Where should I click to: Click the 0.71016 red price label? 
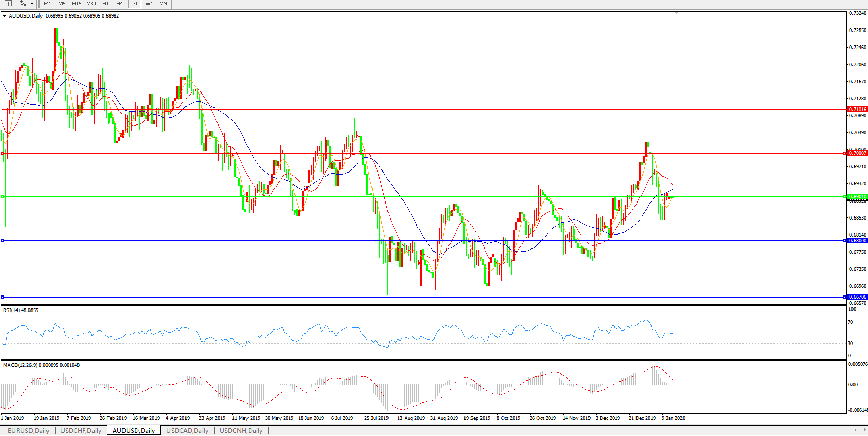click(x=858, y=110)
